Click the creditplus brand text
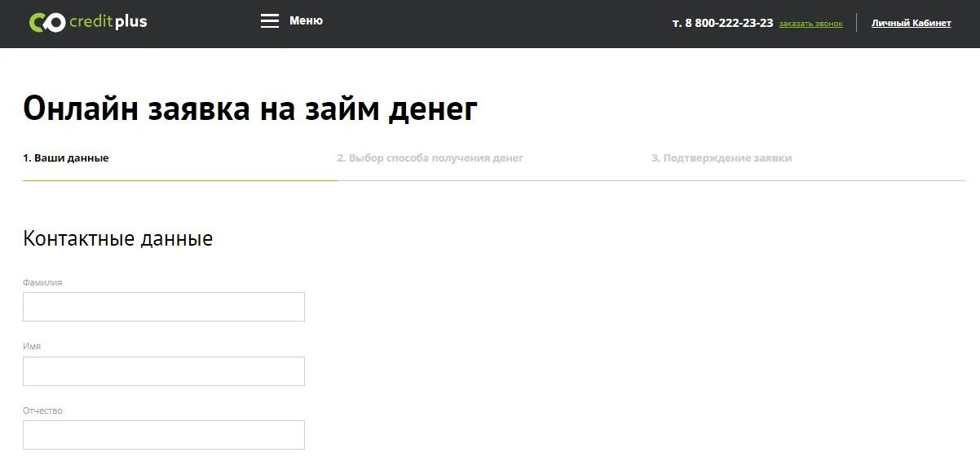The width and height of the screenshot is (980, 457). tap(108, 22)
